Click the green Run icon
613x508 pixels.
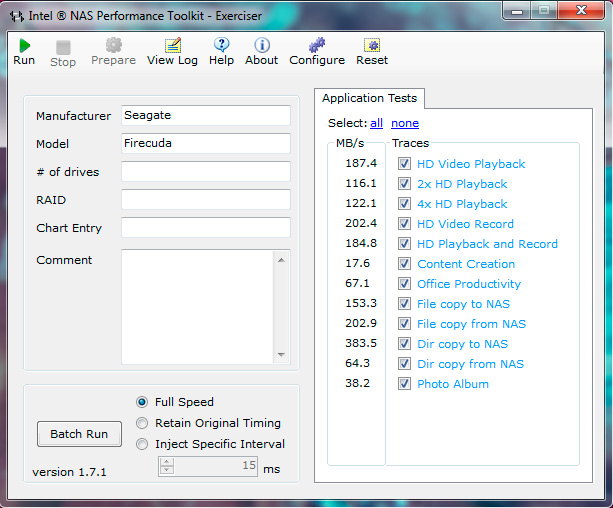[24, 46]
